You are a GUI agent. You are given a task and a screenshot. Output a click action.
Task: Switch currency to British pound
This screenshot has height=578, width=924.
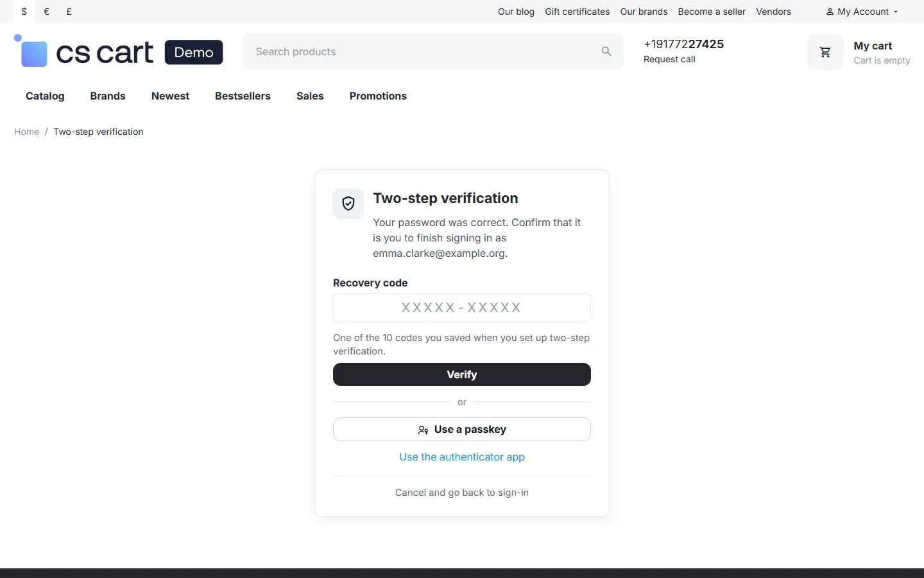pyautogui.click(x=69, y=12)
